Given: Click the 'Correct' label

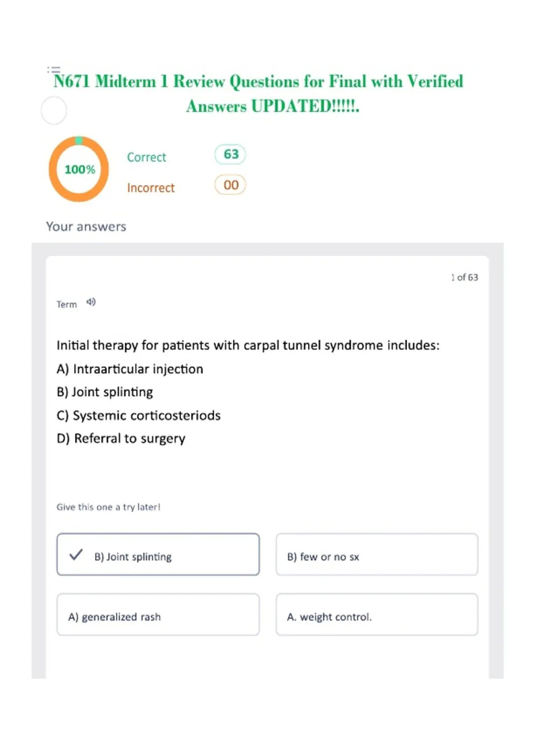Looking at the screenshot, I should [x=146, y=157].
